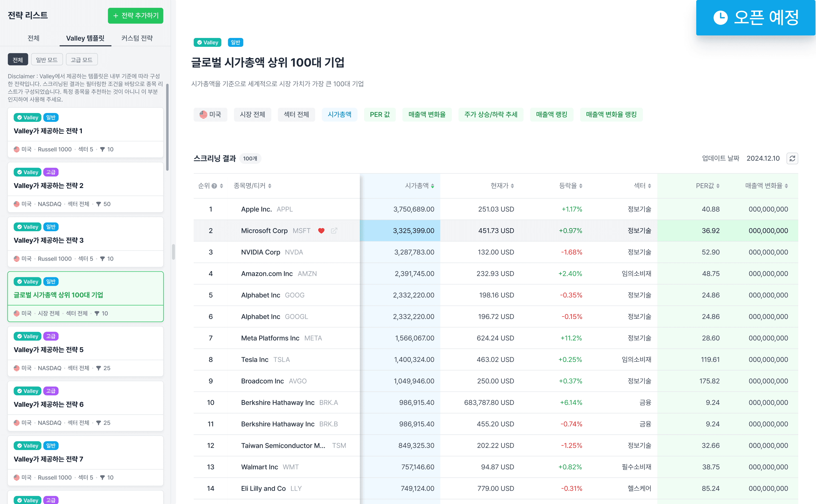The width and height of the screenshot is (816, 504).
Task: Click the refresh icon next to update date 2024.12.10
Action: (792, 158)
